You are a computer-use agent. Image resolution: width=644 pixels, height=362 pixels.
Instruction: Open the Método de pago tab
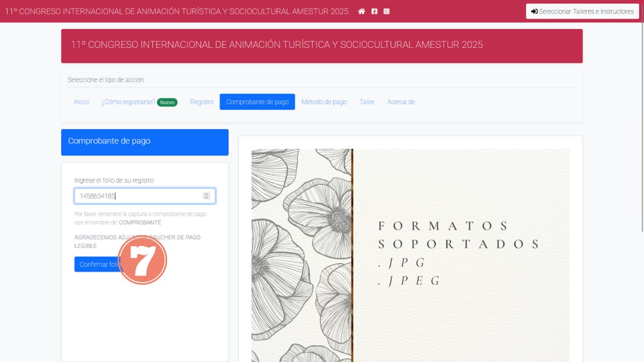click(x=324, y=102)
